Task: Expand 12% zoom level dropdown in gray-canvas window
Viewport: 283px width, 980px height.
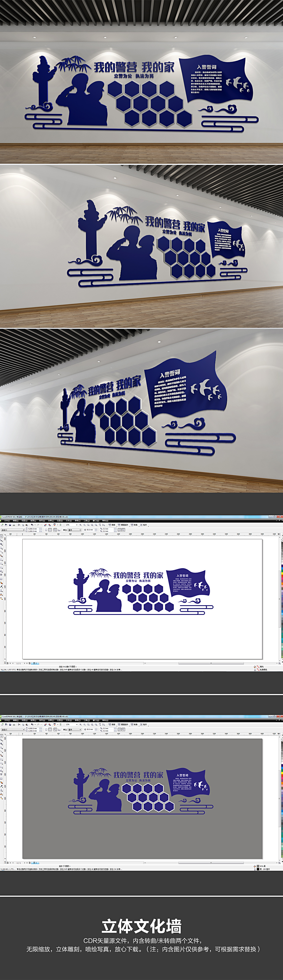Action: pyautogui.click(x=77, y=724)
